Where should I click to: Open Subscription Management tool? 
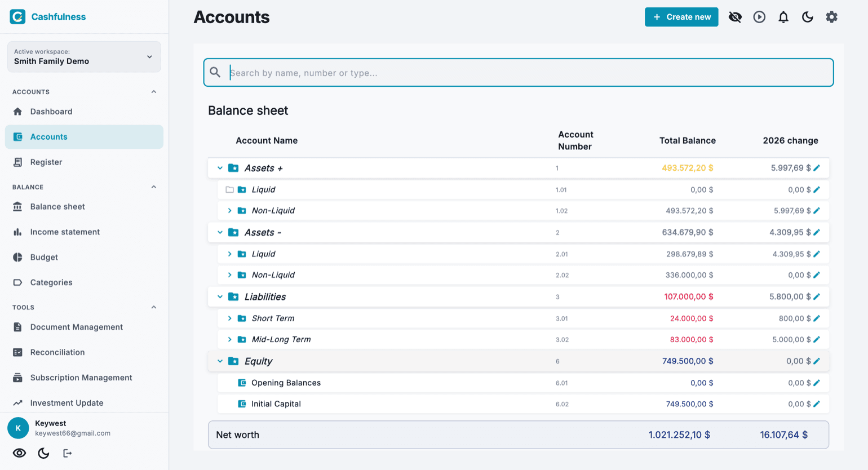[x=84, y=378]
